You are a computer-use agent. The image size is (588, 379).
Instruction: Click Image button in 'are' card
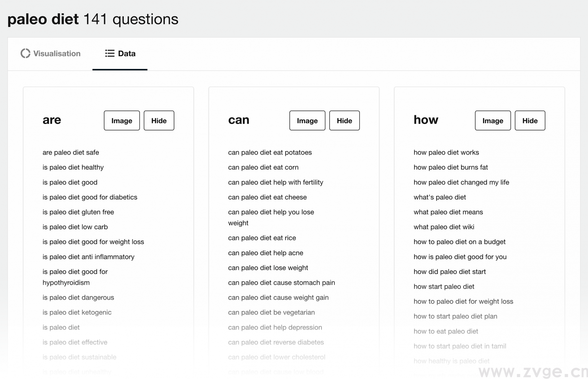(x=122, y=121)
